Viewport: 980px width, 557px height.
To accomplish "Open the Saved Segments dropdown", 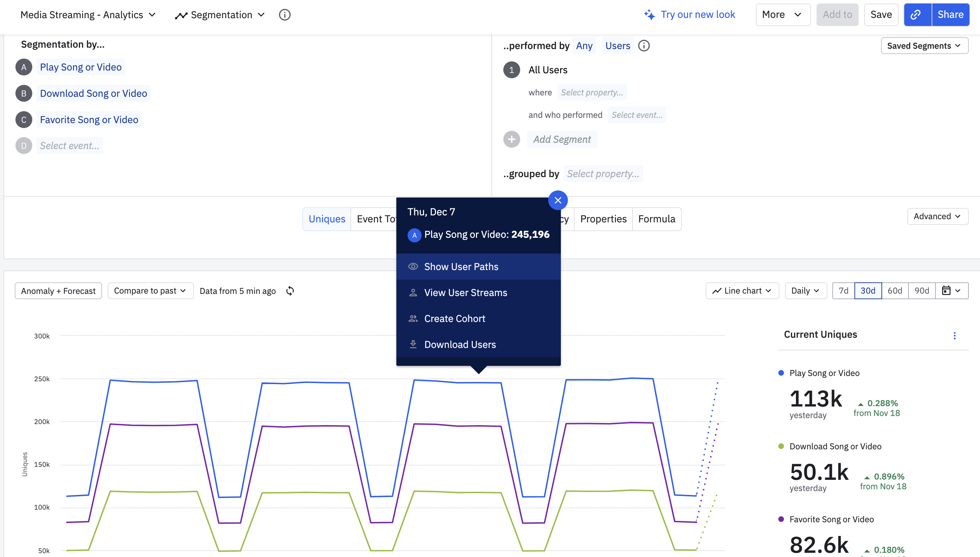I will pyautogui.click(x=924, y=46).
